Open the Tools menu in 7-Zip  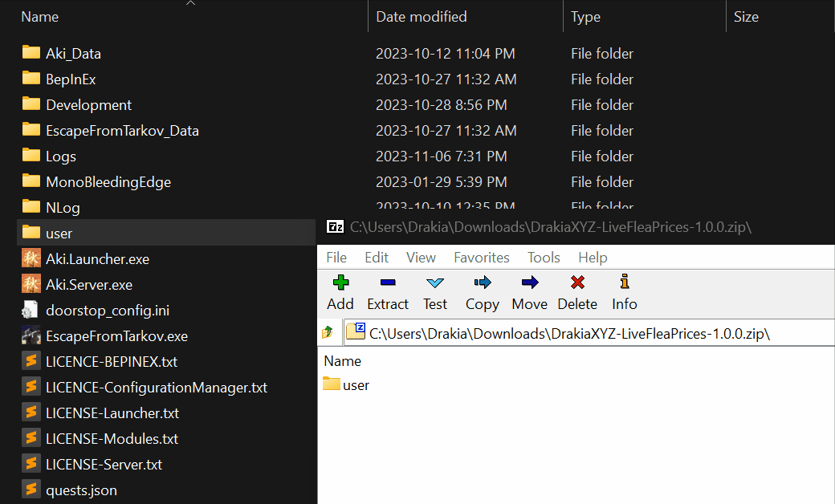click(x=544, y=258)
